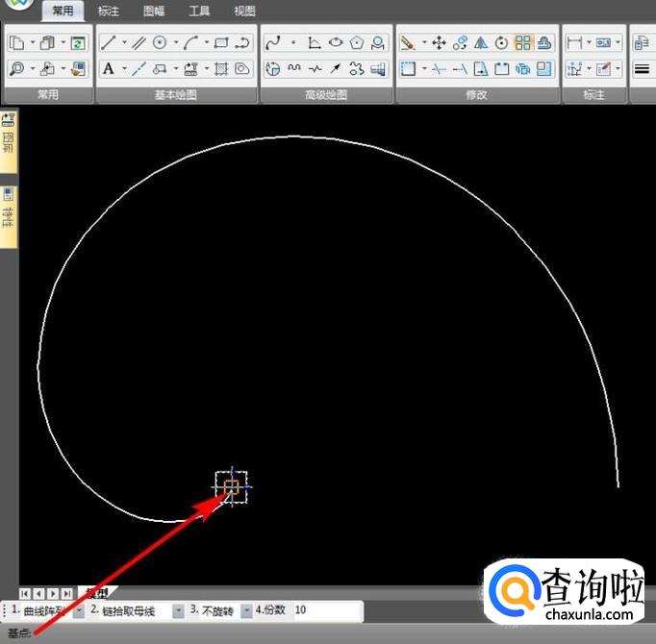Image resolution: width=656 pixels, height=644 pixels.
Task: Click the Array tool in the modify group
Action: point(522,42)
